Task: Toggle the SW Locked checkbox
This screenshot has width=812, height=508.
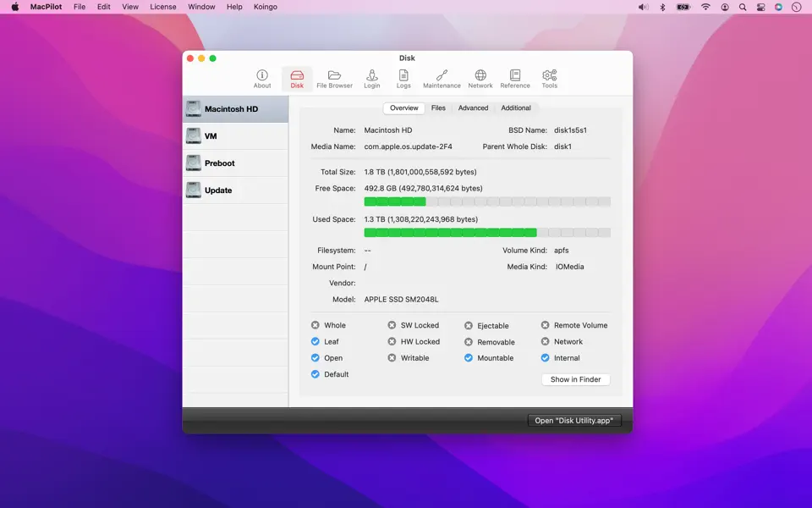Action: tap(392, 325)
